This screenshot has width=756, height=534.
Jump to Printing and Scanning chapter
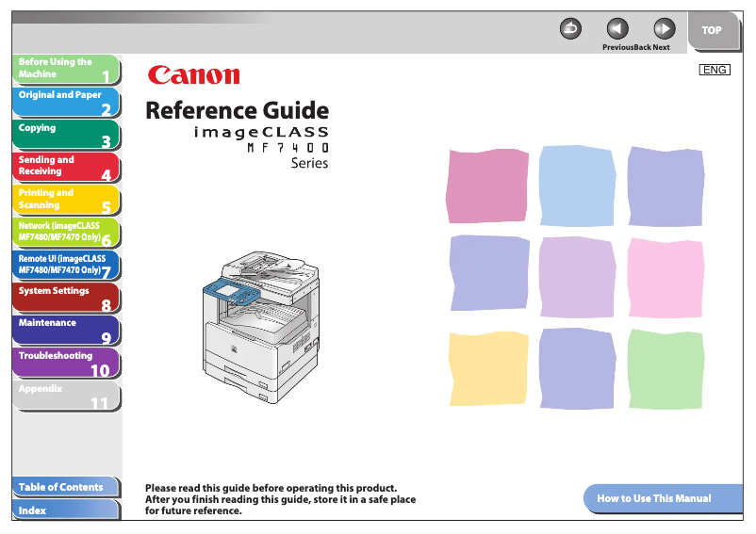click(65, 200)
